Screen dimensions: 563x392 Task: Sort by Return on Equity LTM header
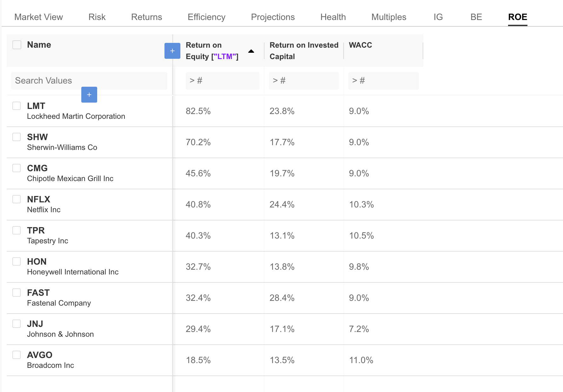pyautogui.click(x=212, y=51)
